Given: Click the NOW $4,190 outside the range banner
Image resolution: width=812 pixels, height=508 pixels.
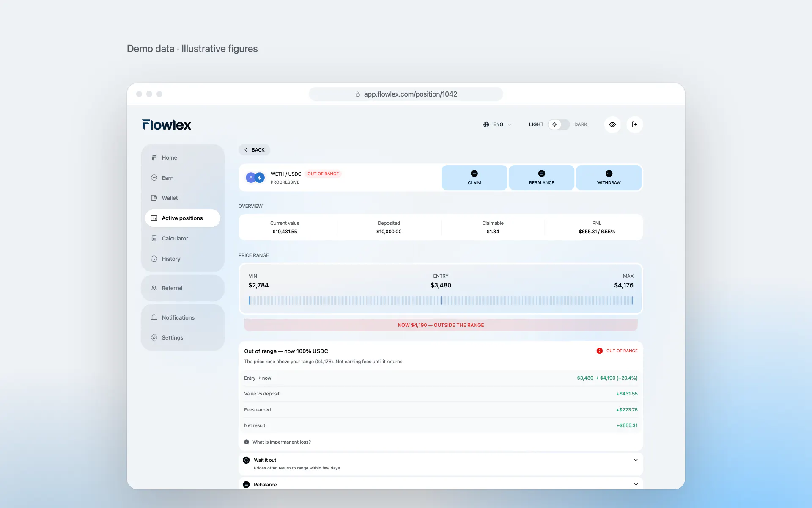Looking at the screenshot, I should pos(441,325).
